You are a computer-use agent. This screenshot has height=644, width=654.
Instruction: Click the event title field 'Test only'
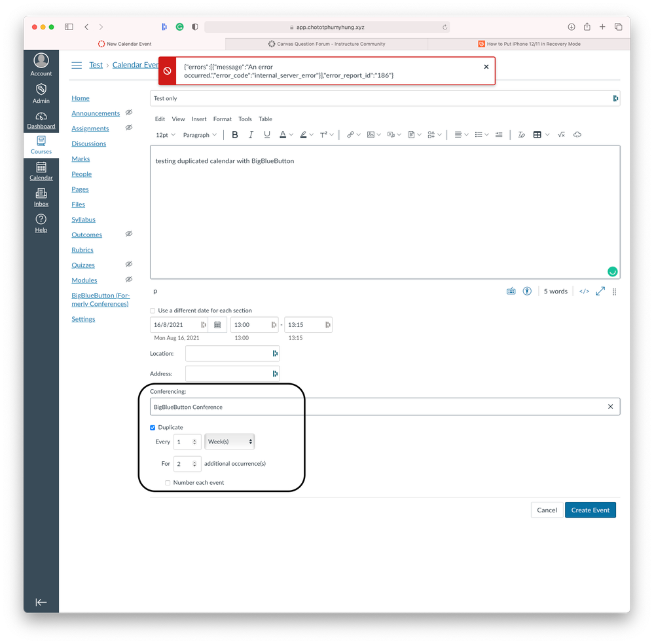pyautogui.click(x=384, y=98)
